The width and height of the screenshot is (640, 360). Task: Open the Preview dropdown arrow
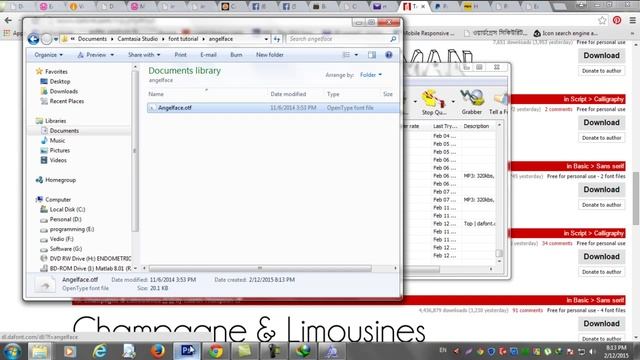tap(112, 55)
